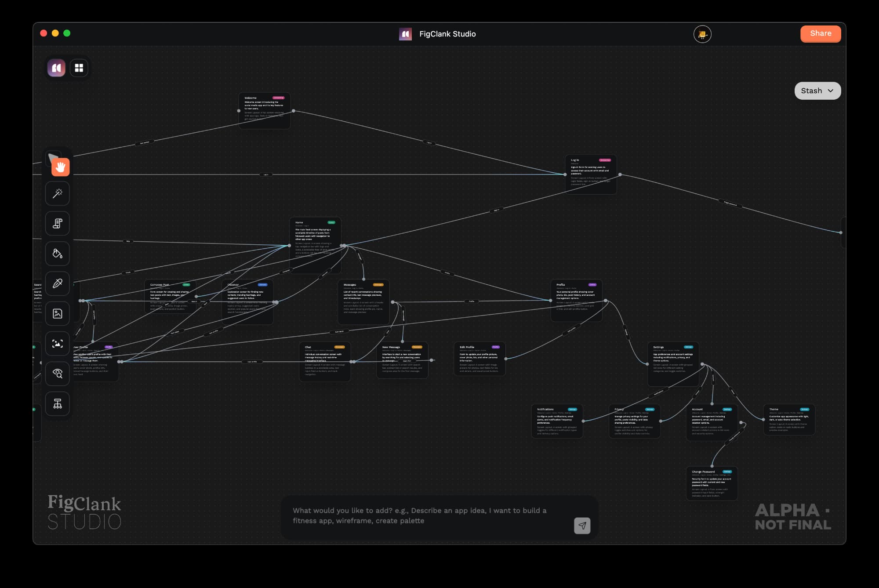Select the Hand tool in the toolbar
879x588 pixels.
(60, 167)
